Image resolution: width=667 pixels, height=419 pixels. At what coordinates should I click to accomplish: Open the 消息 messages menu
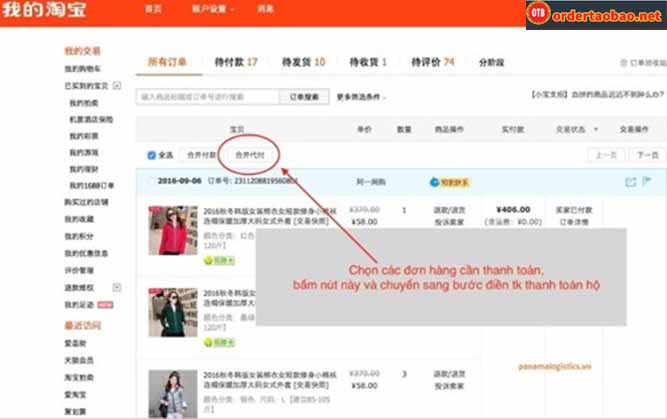pos(265,9)
